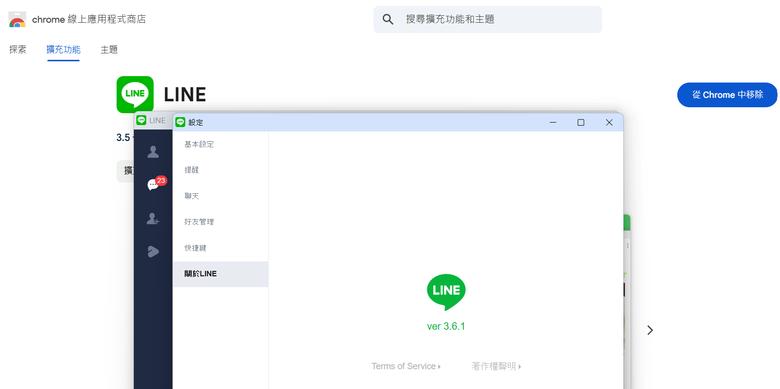Image resolution: width=780 pixels, height=389 pixels.
Task: Click the next screenshot arrow chevron
Action: click(650, 330)
